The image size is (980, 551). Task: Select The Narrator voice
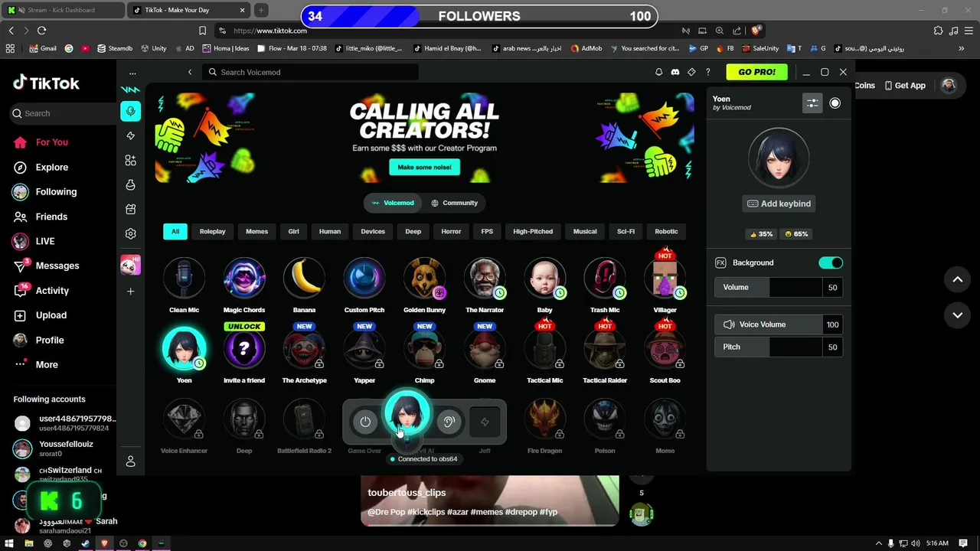pos(485,286)
